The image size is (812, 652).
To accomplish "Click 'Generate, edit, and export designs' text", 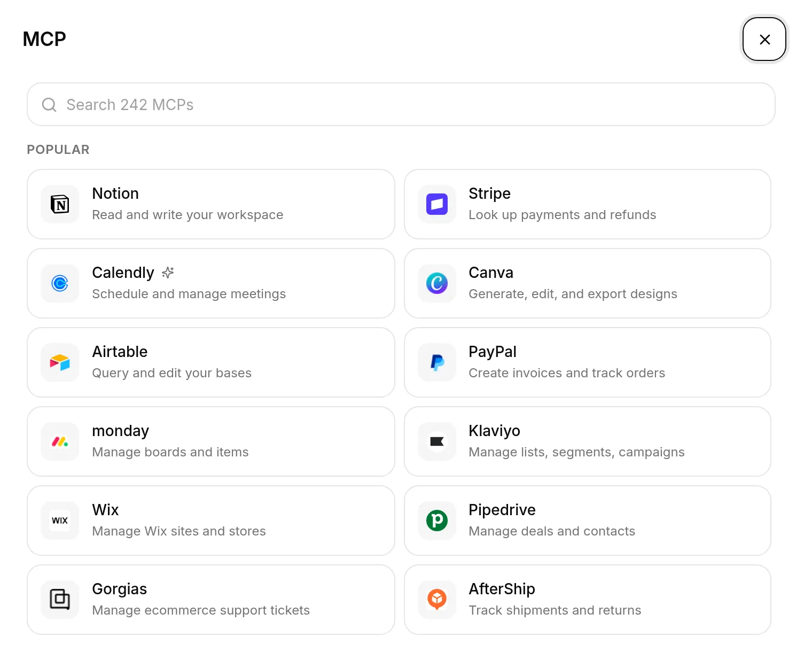I will 573,294.
